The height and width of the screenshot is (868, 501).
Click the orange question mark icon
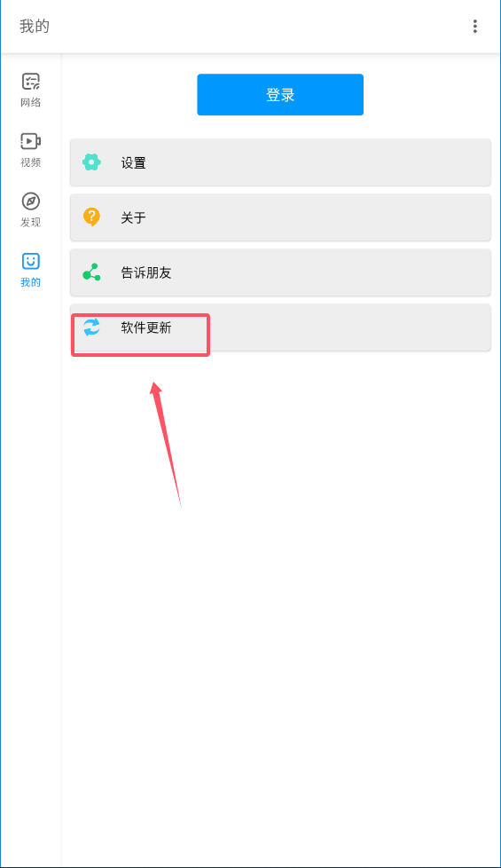(91, 217)
